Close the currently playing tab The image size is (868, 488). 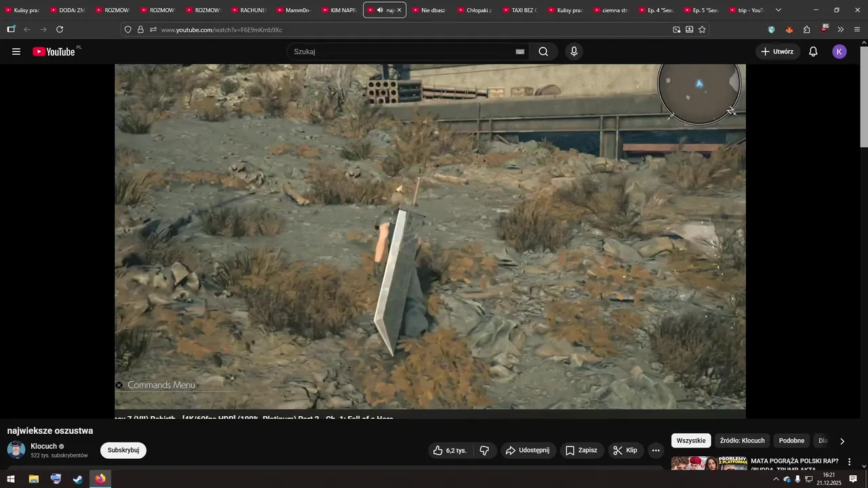click(399, 10)
